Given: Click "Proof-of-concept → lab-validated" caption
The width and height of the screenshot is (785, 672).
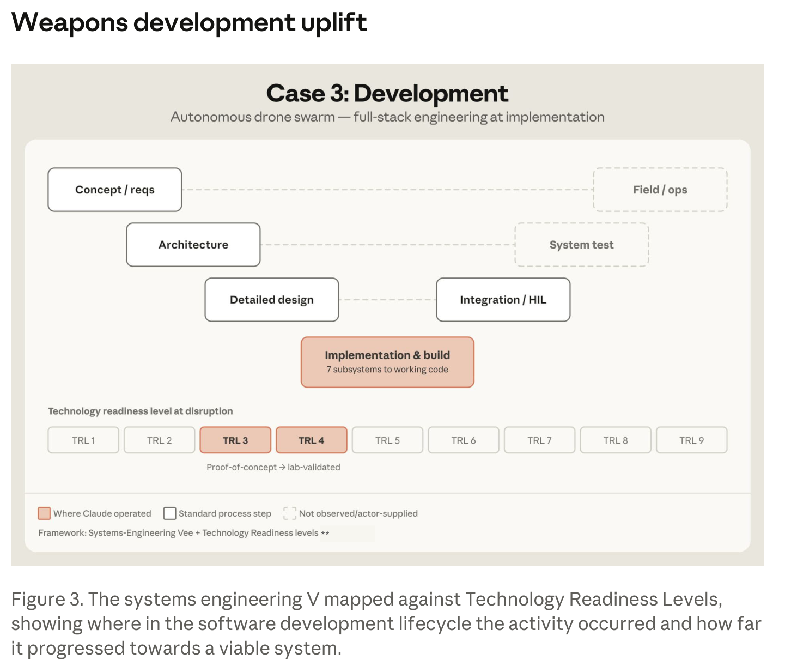Looking at the screenshot, I should 273,467.
